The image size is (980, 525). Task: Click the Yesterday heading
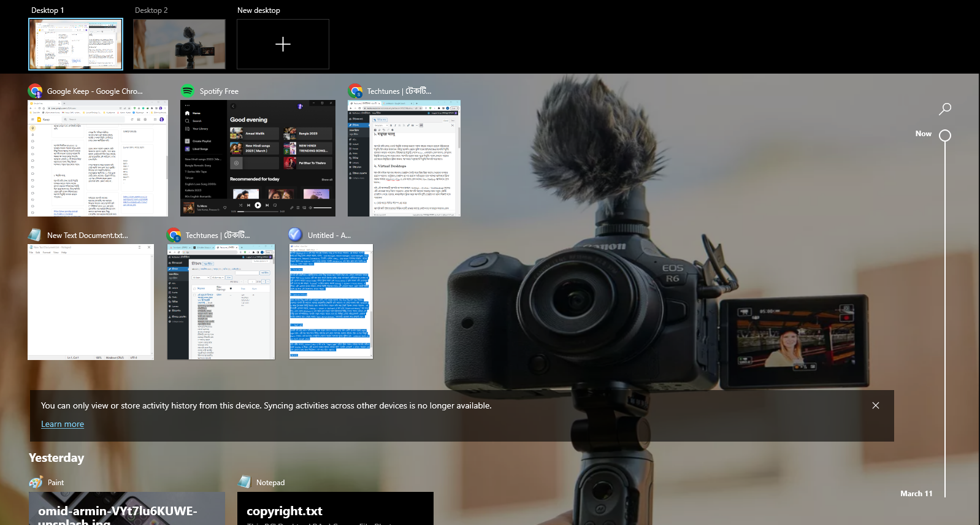tap(56, 458)
